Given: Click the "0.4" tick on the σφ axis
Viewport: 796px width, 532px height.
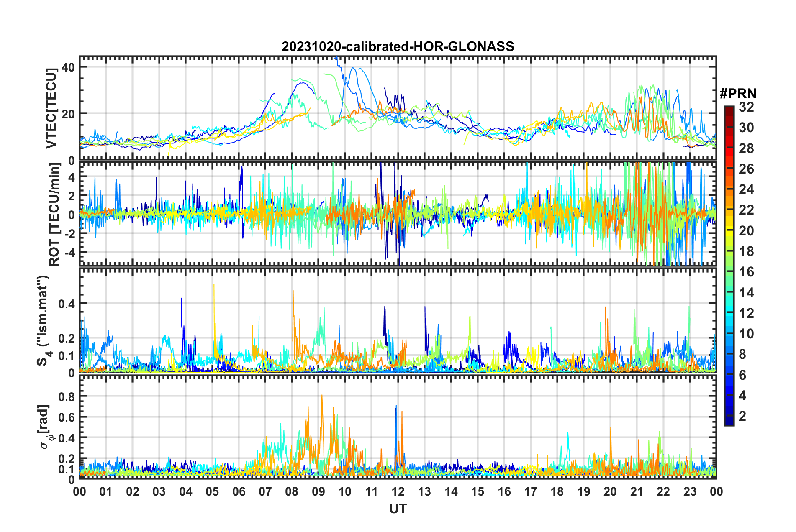Looking at the screenshot, I should 67,438.
